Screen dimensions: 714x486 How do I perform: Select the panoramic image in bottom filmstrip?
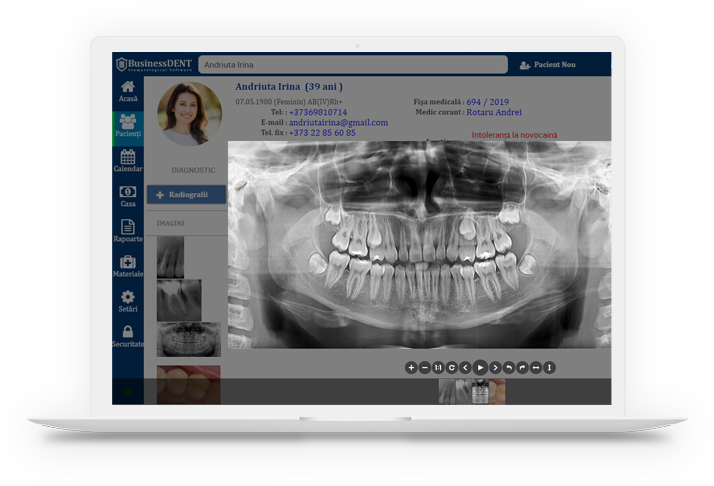(480, 391)
